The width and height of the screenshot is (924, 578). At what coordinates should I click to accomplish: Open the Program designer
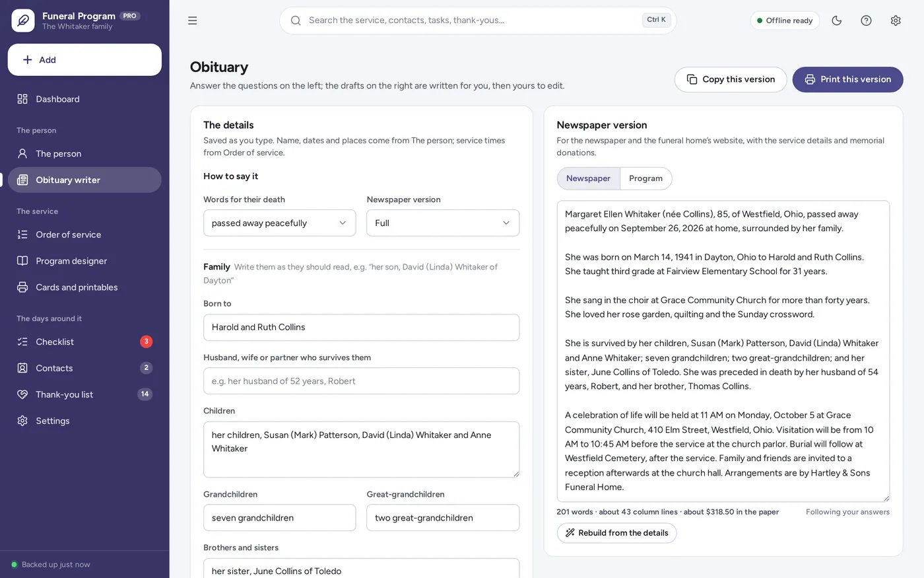(84, 261)
